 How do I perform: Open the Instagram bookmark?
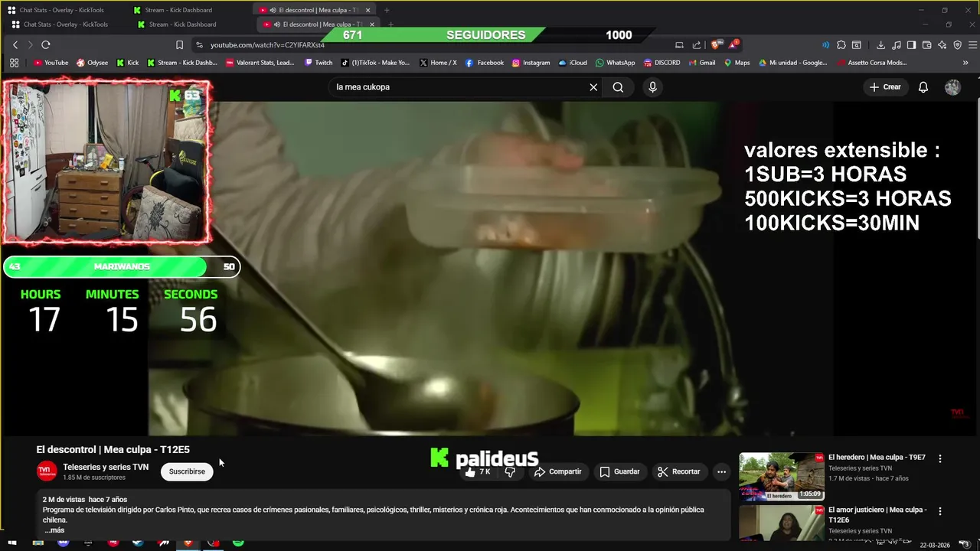coord(531,63)
